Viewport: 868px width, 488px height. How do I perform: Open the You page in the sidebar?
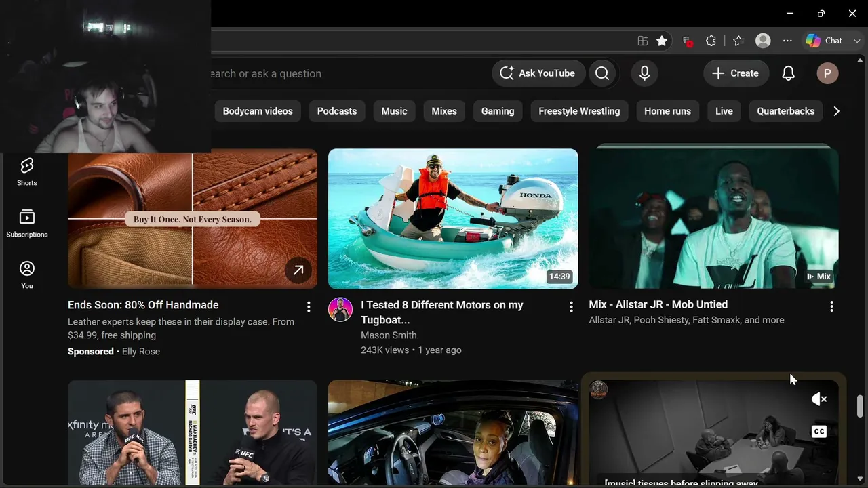click(27, 274)
